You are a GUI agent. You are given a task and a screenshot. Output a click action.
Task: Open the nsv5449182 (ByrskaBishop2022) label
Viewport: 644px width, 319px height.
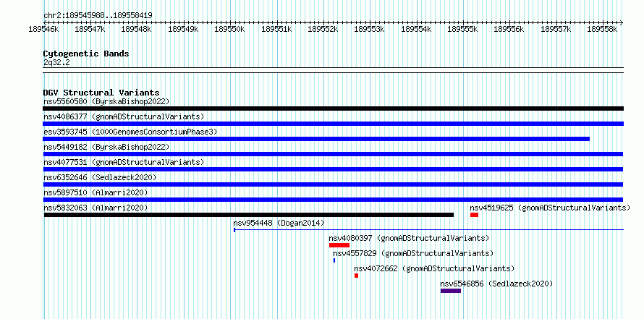106,147
